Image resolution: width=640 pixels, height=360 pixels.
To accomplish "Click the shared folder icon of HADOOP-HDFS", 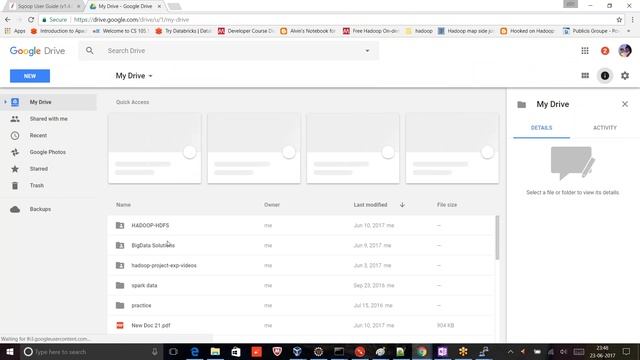I will (x=120, y=225).
